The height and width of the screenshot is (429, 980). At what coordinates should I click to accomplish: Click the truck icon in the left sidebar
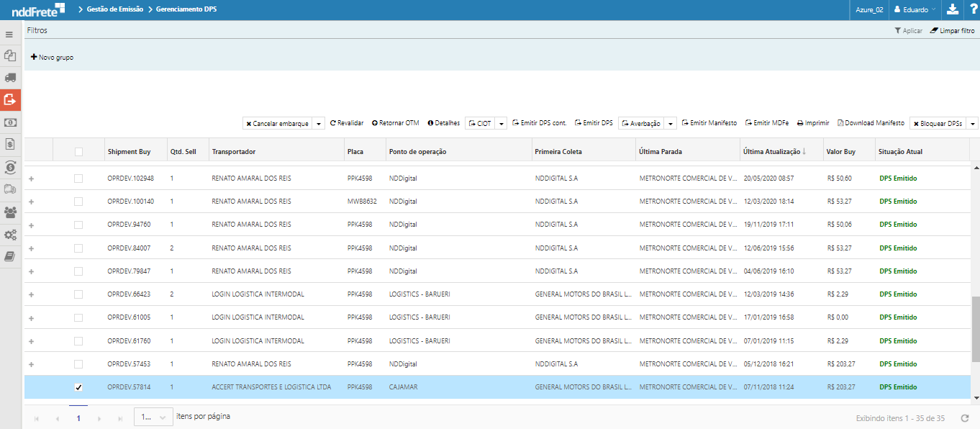[10, 77]
